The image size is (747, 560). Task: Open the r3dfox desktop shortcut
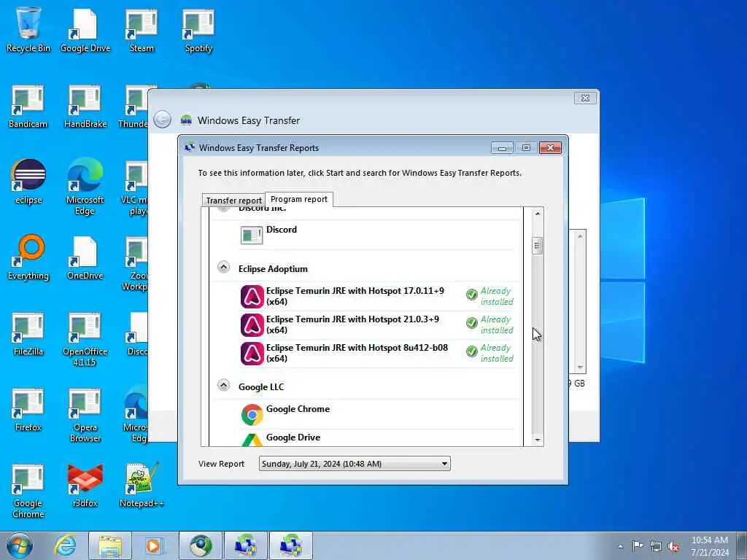85,485
